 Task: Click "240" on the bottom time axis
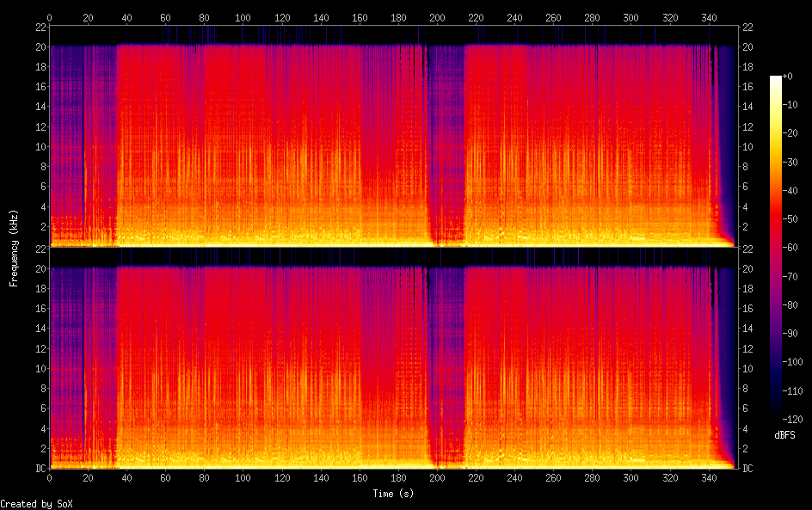click(514, 478)
